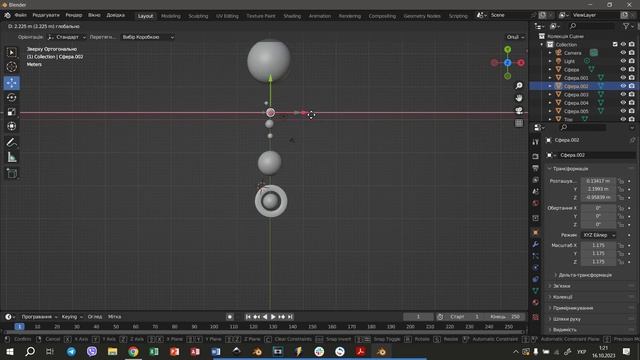
Task: Open the World properties tab
Action: [x=536, y=203]
